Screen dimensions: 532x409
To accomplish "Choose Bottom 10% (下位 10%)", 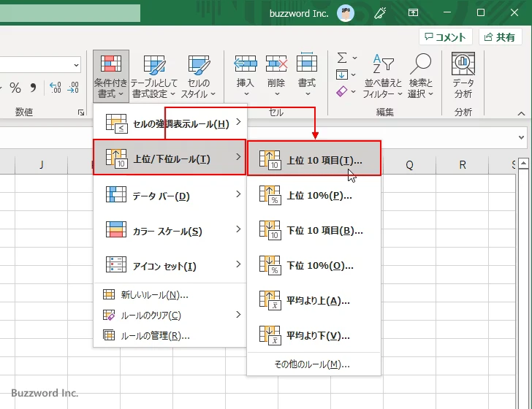I will [314, 265].
